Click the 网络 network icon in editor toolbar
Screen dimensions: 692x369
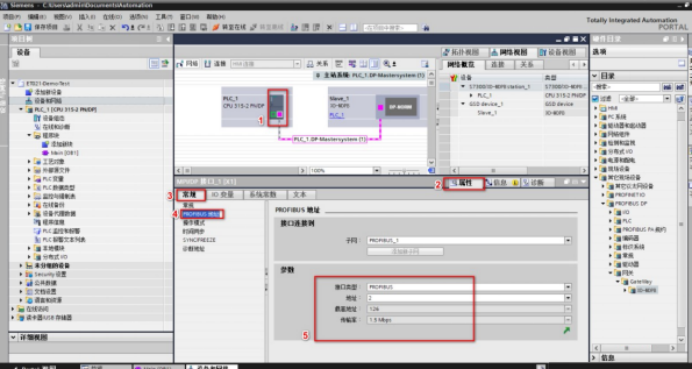click(x=188, y=64)
